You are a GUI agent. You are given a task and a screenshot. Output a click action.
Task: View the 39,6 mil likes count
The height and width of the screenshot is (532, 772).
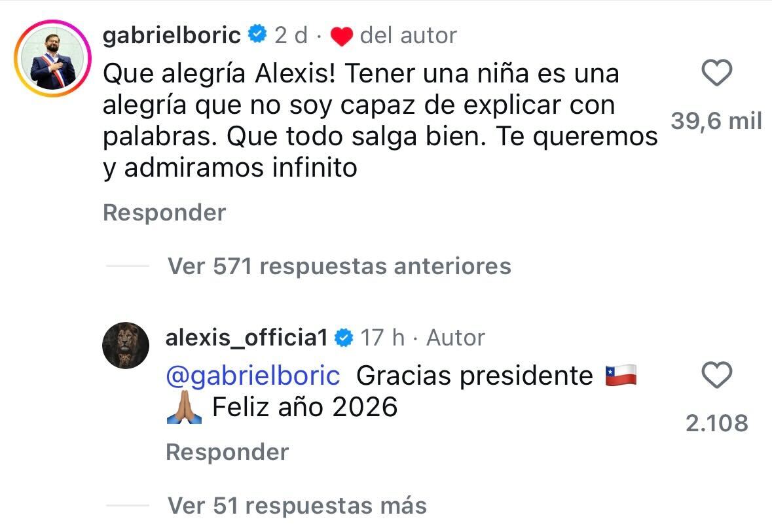click(x=716, y=121)
